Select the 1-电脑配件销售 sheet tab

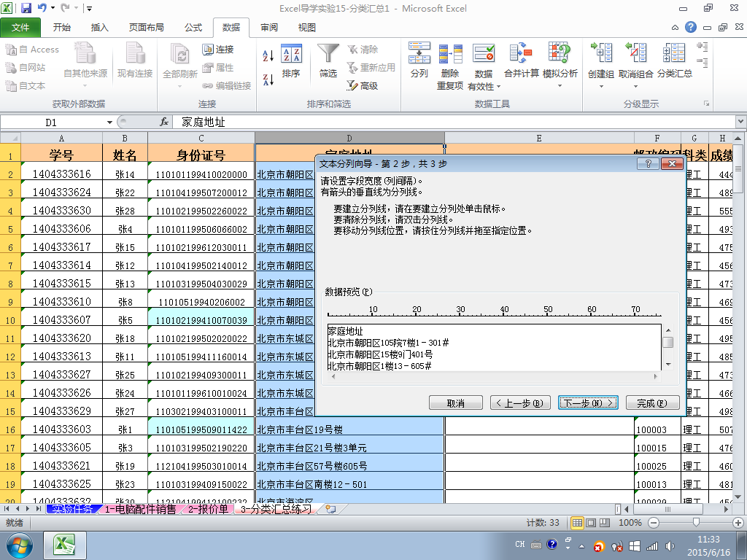tap(141, 509)
